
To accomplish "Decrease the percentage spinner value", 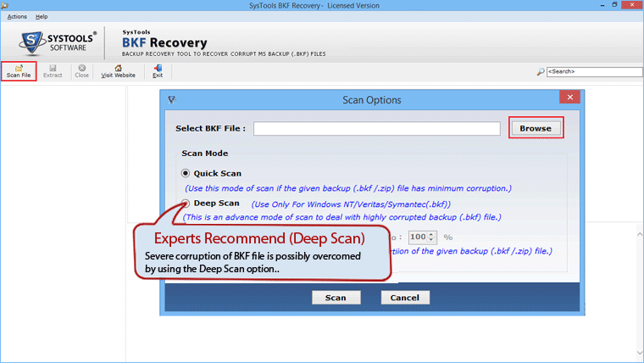I will click(431, 240).
